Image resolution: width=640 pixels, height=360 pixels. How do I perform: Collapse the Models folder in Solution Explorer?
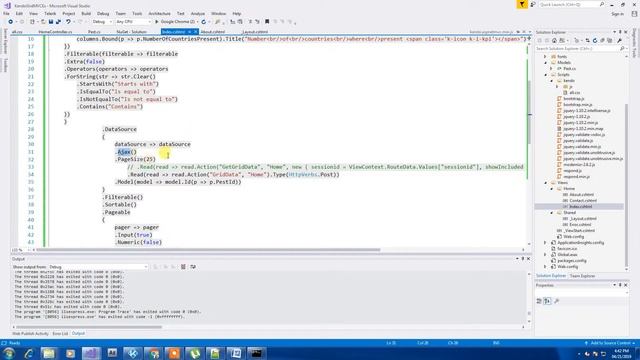546,63
